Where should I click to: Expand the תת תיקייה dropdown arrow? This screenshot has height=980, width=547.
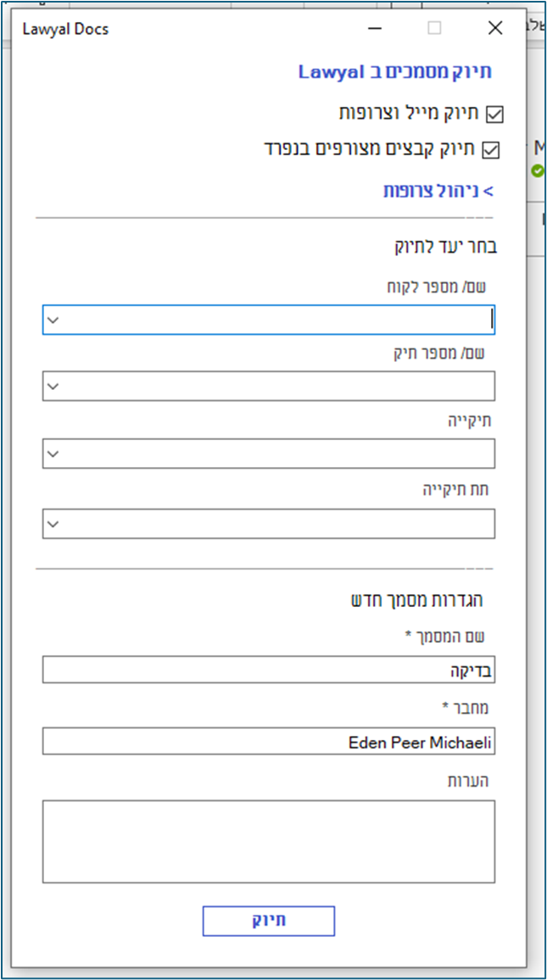click(x=53, y=524)
